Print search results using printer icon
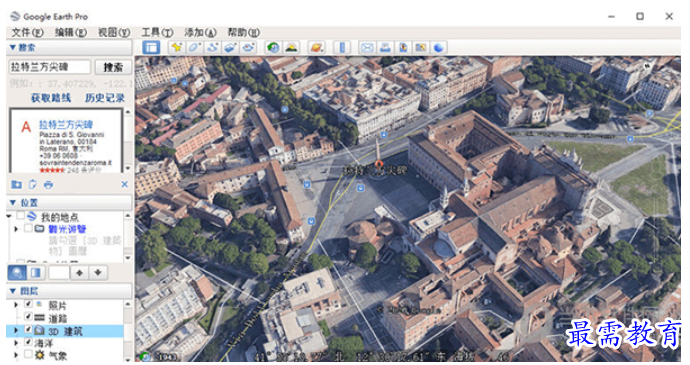 pos(48,184)
